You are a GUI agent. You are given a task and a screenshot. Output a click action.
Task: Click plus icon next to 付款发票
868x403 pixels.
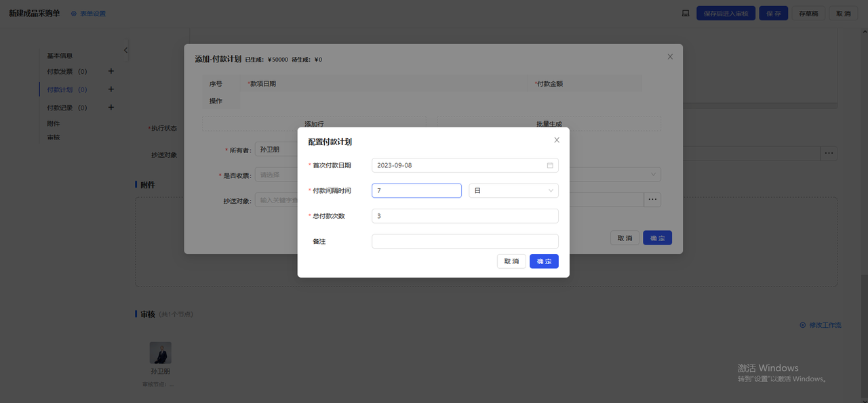pos(111,71)
